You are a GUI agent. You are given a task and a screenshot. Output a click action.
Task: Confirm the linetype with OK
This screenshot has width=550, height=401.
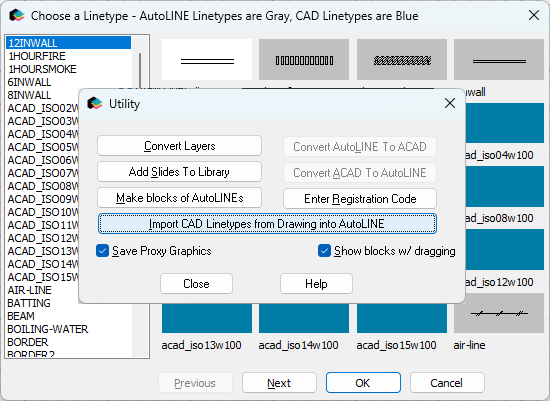(363, 383)
